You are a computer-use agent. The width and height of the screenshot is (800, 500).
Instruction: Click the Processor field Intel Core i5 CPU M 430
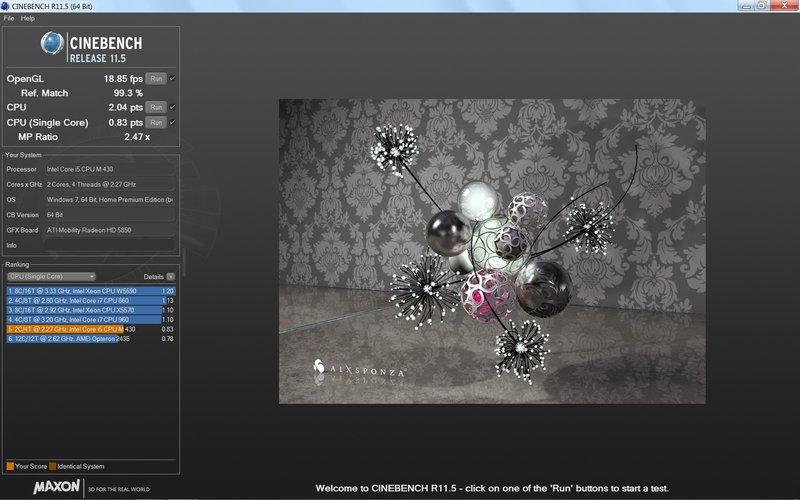click(110, 169)
